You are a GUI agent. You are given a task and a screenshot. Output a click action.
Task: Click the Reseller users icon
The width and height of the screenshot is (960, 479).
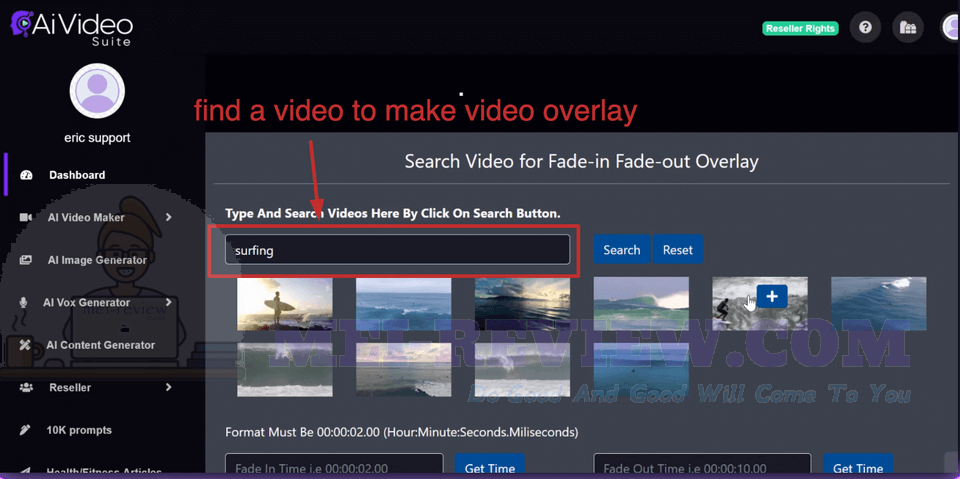26,387
